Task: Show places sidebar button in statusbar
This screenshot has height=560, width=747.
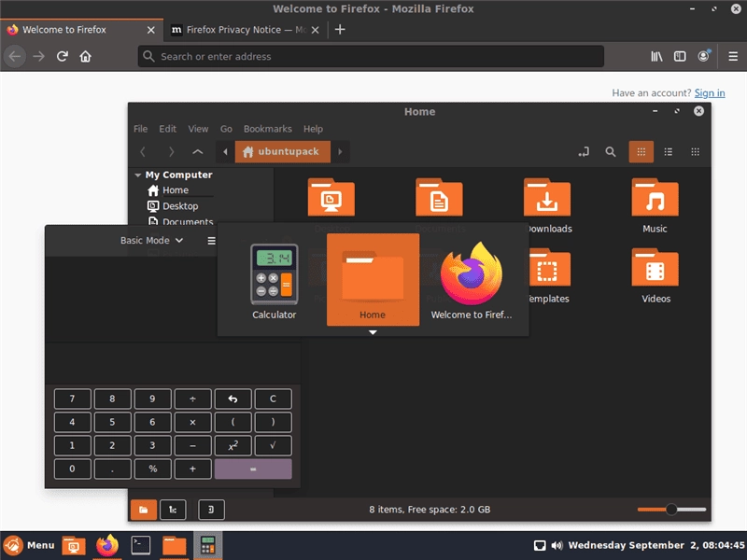Action: tap(144, 510)
